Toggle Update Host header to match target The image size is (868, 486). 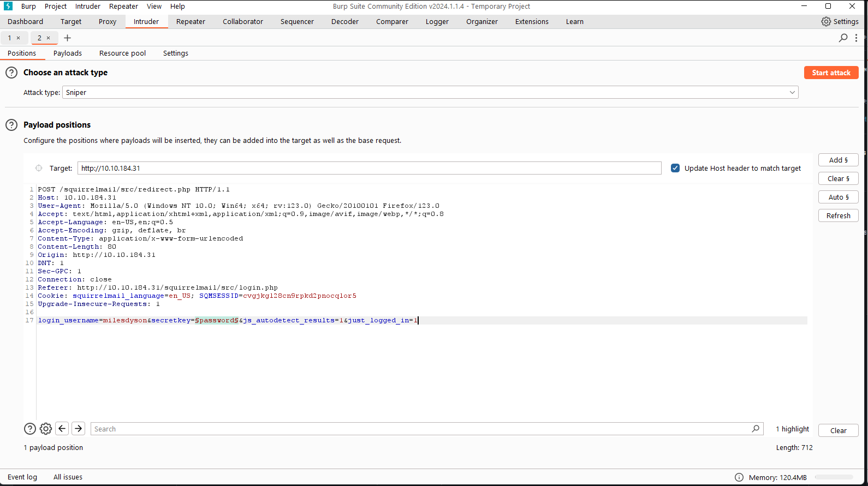pyautogui.click(x=675, y=168)
